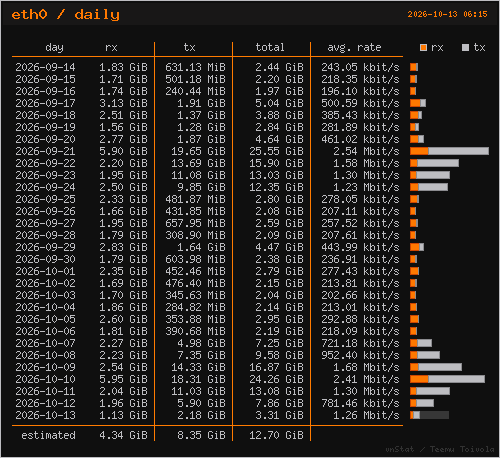
Task: Select the date 2026-10-01
Action: [45, 271]
